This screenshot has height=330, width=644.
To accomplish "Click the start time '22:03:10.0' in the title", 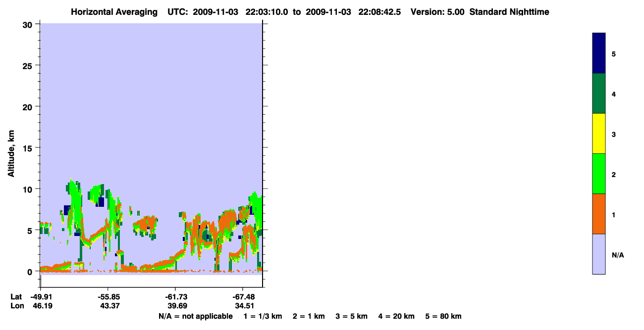I will [268, 12].
